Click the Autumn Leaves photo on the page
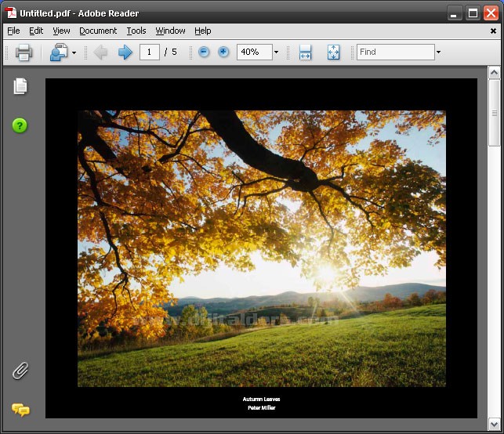Screen dimensions: 504x434 [262, 248]
